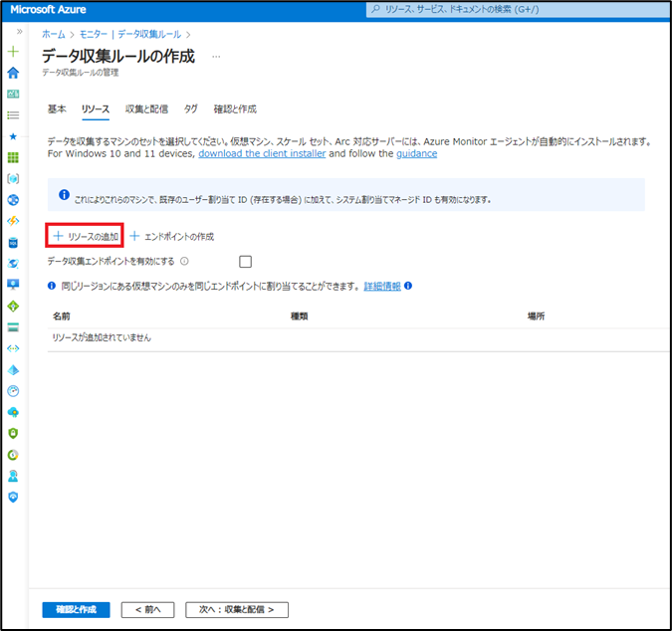672x631 pixels.
Task: Click the blue star Favorites icon
Action: (x=13, y=136)
